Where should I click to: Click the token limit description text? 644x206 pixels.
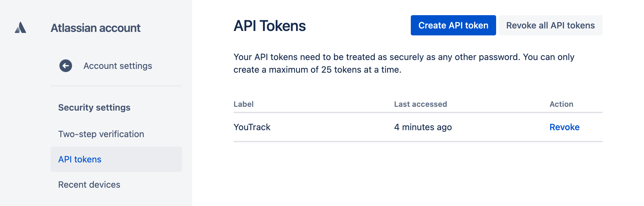(404, 63)
